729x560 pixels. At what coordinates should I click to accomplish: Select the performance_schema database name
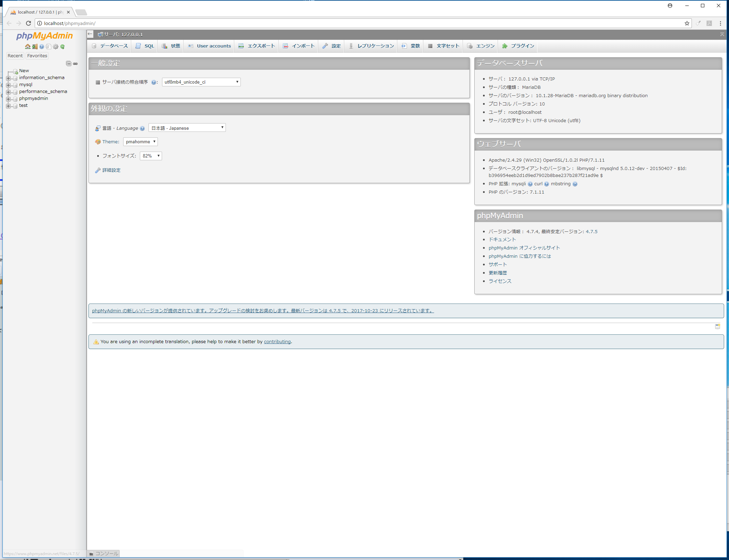tap(43, 92)
